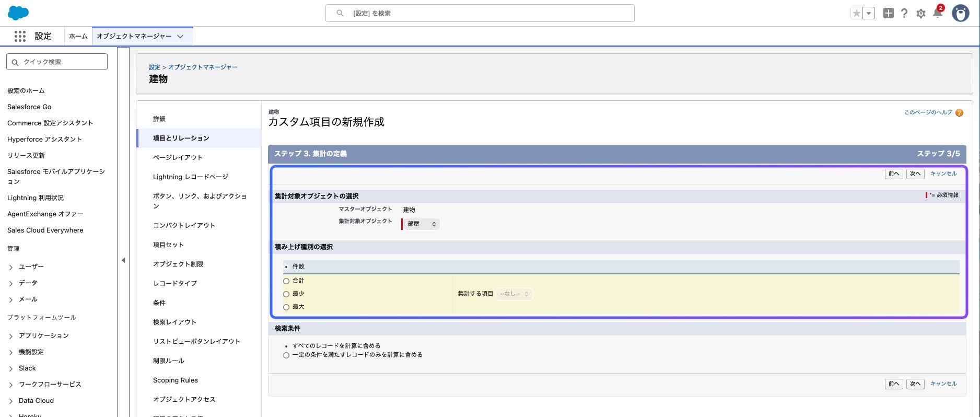This screenshot has height=417, width=980.
Task: Open the user profile avatar
Action: click(961, 13)
